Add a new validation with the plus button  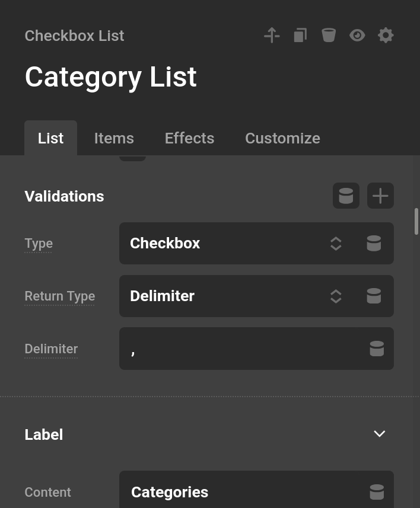pos(380,195)
